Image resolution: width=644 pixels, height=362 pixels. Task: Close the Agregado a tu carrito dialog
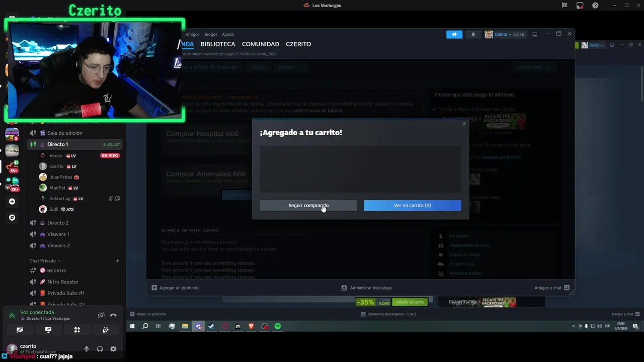[464, 124]
